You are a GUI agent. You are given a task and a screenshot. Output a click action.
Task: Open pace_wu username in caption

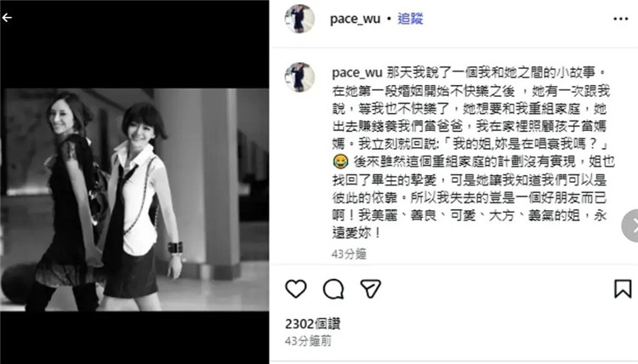click(357, 73)
